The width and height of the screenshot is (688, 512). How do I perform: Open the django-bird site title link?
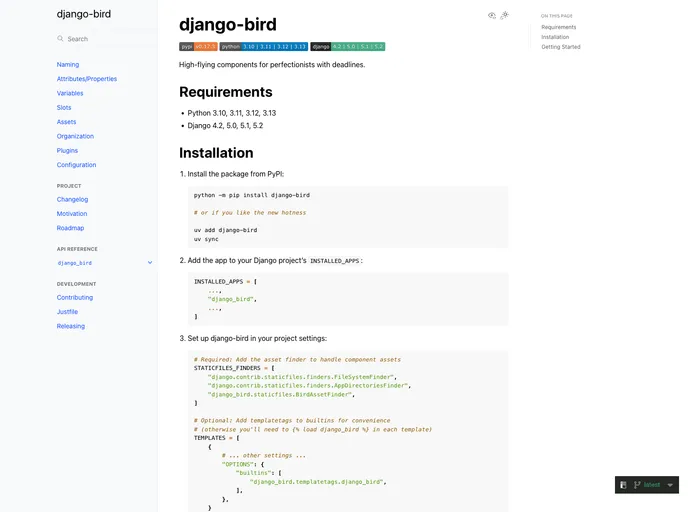pos(84,14)
